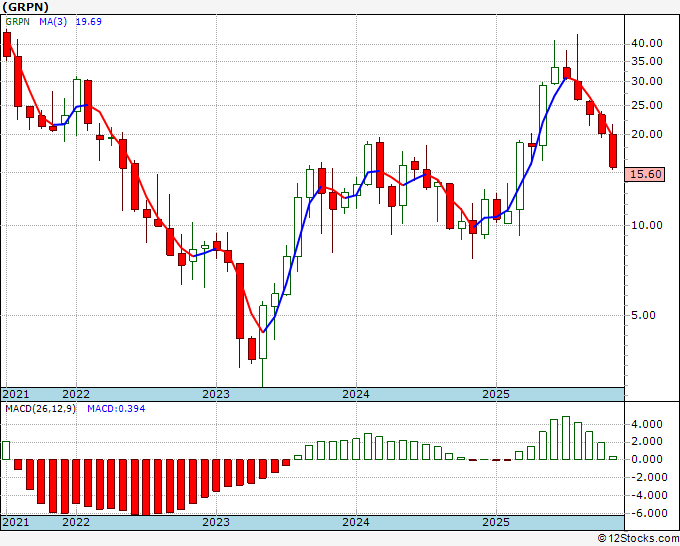Click the 4.000 MACD axis label

click(x=647, y=424)
